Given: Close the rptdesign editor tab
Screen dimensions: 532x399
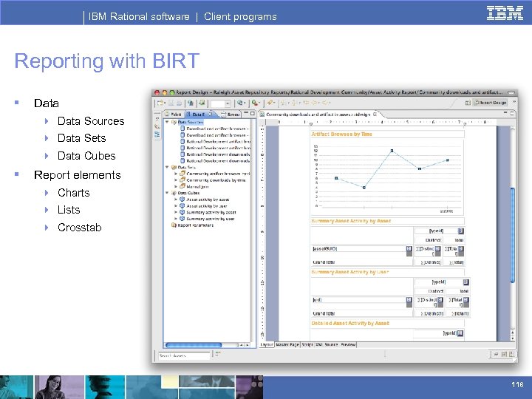Looking at the screenshot, I should [375, 115].
